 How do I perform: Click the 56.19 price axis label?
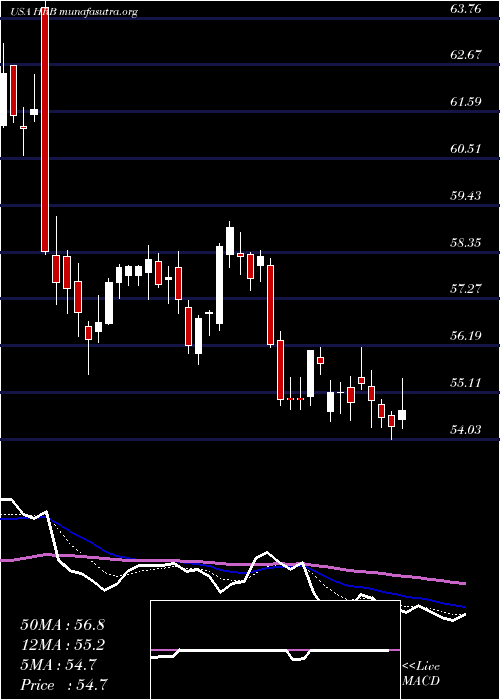point(466,336)
